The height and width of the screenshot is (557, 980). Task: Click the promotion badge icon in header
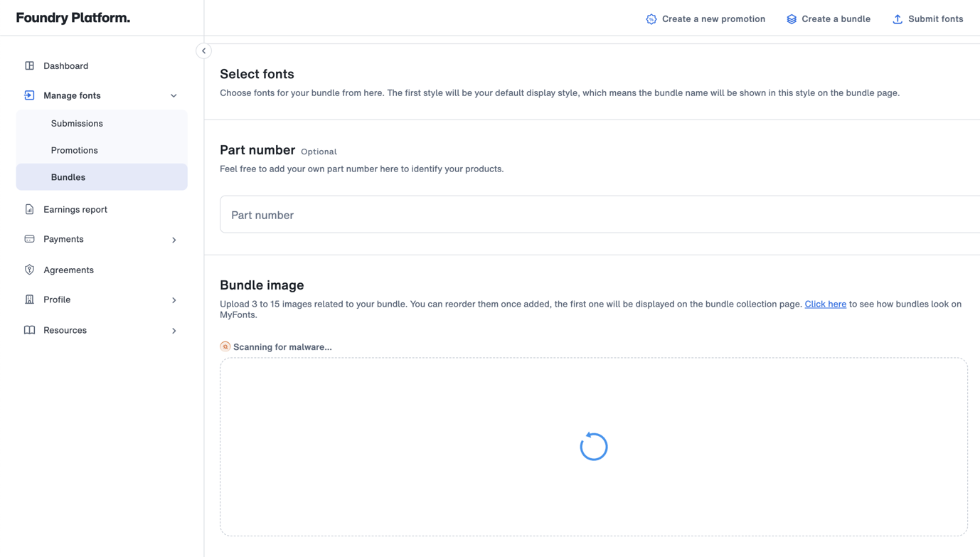pyautogui.click(x=651, y=19)
